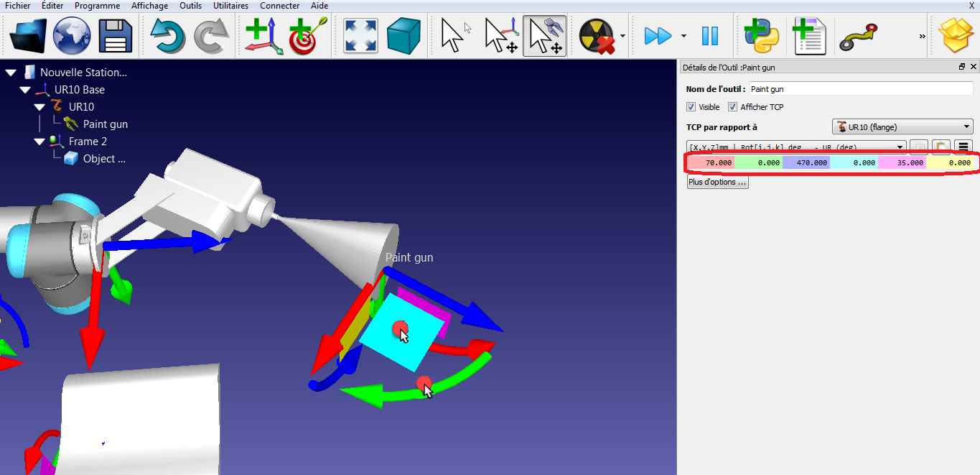Add a new Python program

[x=762, y=35]
